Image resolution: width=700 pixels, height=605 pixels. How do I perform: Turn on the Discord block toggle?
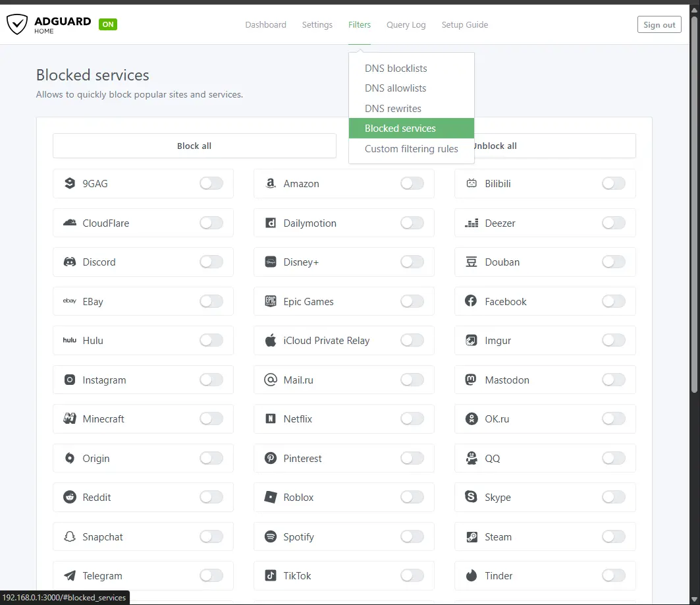(x=211, y=262)
